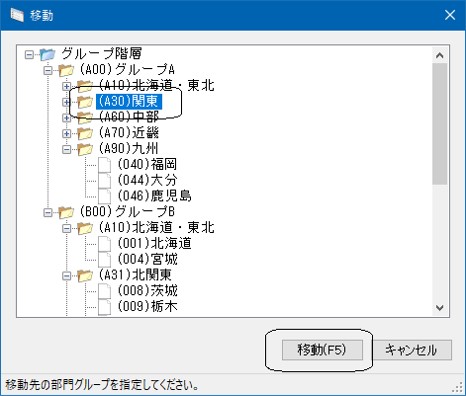Select the (008)茨城 tree item

coord(147,291)
